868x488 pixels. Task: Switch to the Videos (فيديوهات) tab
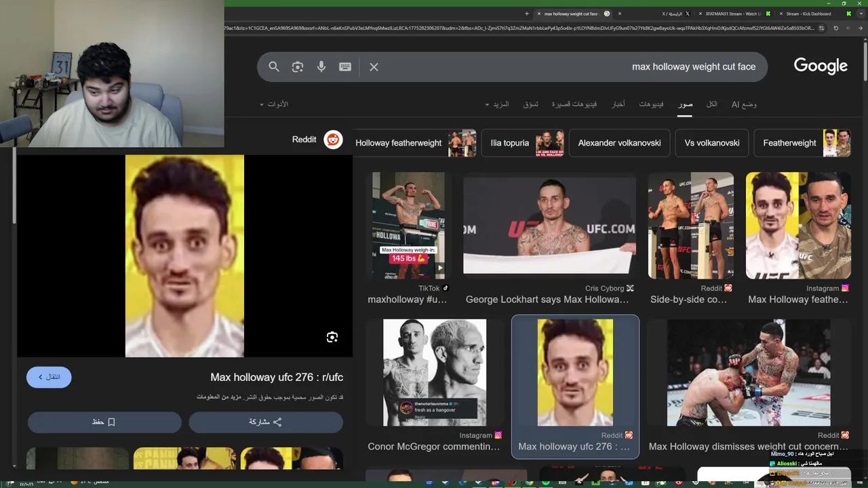pos(651,104)
